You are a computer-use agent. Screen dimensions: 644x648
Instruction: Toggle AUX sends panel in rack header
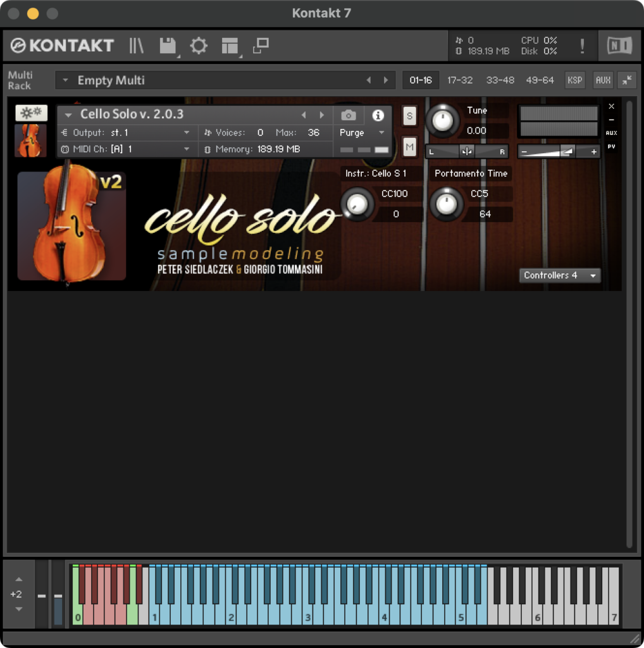tap(603, 80)
